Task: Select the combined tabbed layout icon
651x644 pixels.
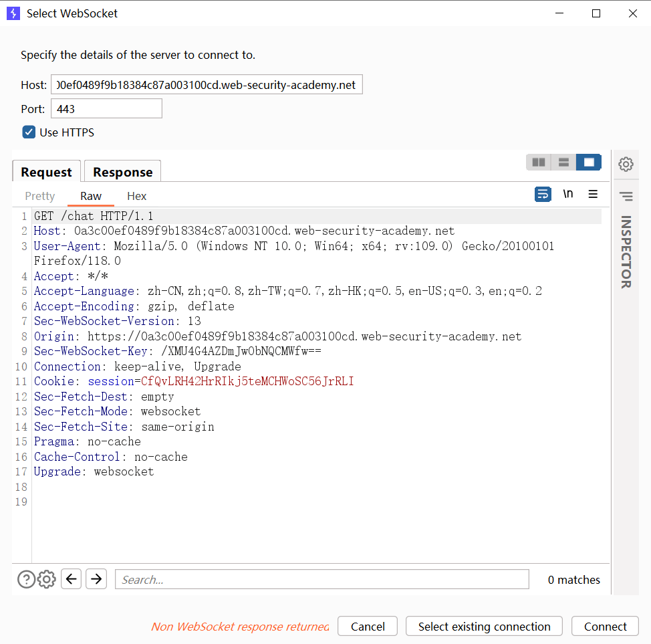Action: [588, 163]
